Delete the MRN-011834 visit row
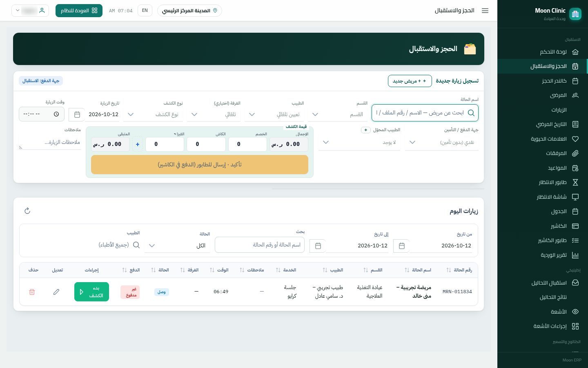This screenshot has width=588, height=368. coord(32,292)
